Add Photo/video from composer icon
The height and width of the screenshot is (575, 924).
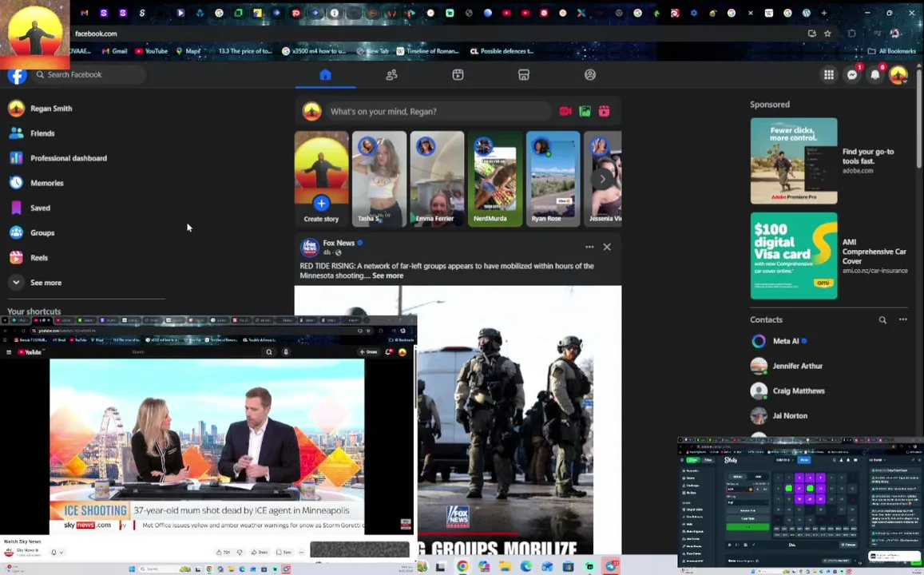585,111
